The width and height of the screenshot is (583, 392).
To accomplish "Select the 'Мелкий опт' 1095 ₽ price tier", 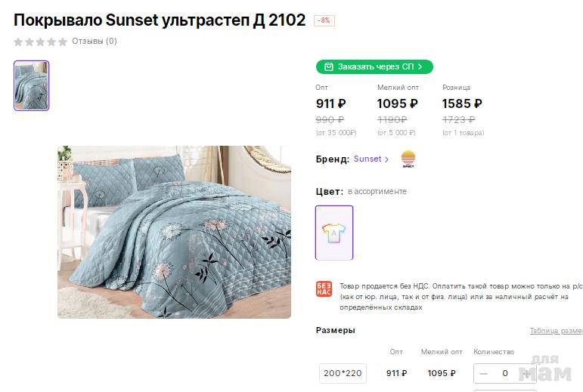I will coord(397,103).
